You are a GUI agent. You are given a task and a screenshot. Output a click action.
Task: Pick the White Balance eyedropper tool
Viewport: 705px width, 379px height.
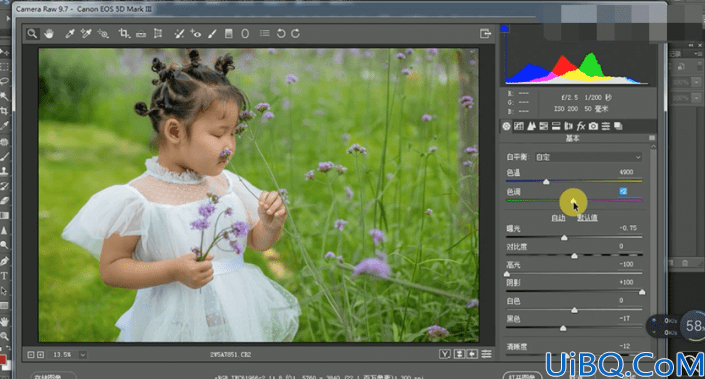coord(70,34)
